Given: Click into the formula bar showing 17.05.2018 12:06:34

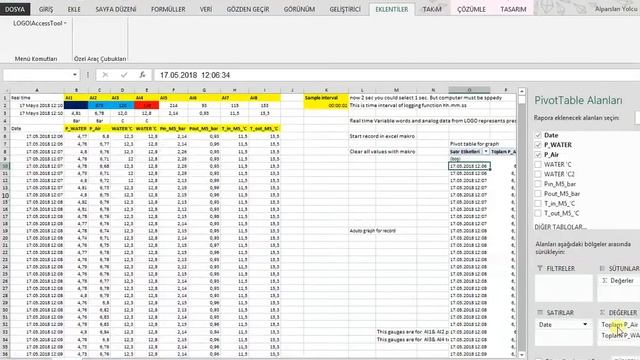Looking at the screenshot, I should coord(396,75).
